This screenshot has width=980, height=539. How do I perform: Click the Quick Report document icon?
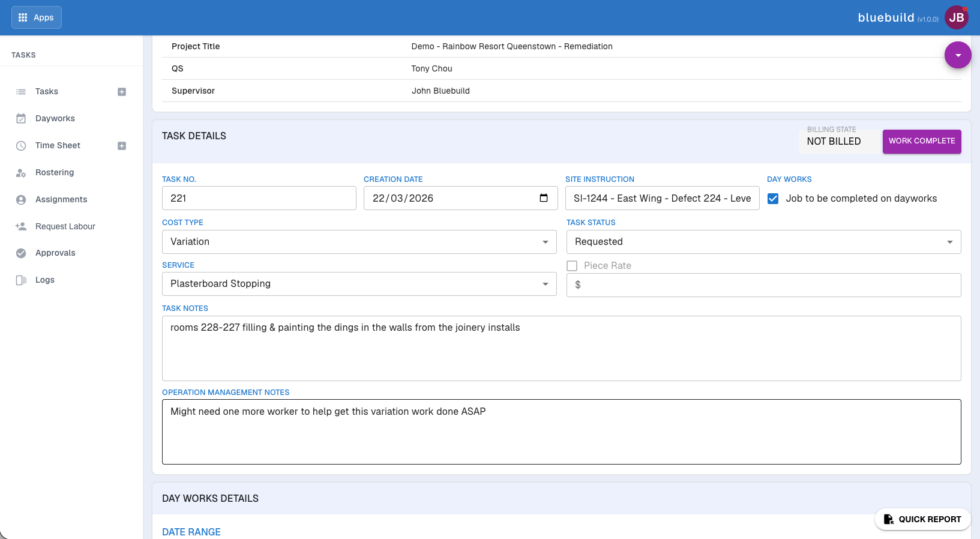point(889,519)
